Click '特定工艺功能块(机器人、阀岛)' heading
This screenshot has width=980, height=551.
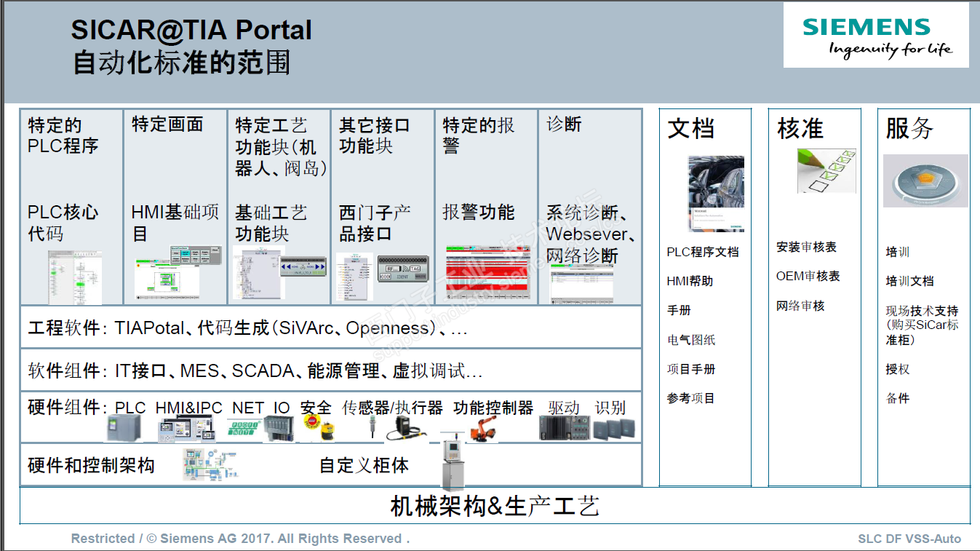[280, 146]
